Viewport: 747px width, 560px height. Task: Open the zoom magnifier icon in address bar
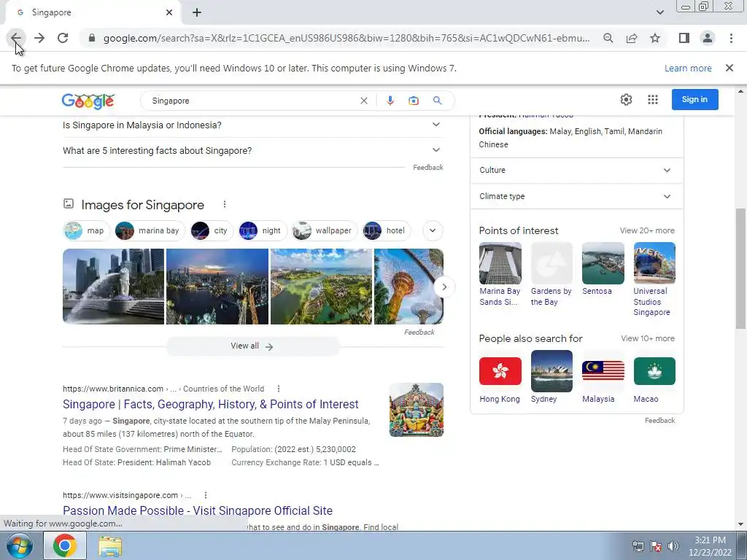click(x=608, y=38)
